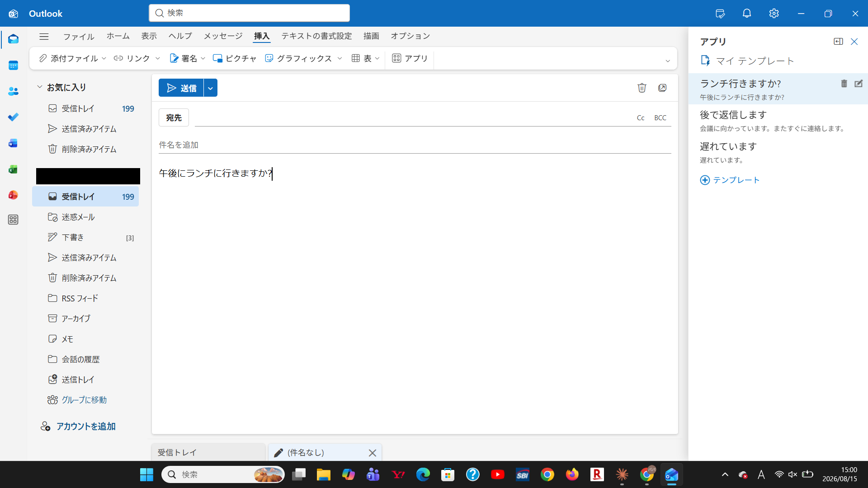Image resolution: width=868 pixels, height=488 pixels.
Task: Open My Day icon in title bar
Action: click(720, 14)
